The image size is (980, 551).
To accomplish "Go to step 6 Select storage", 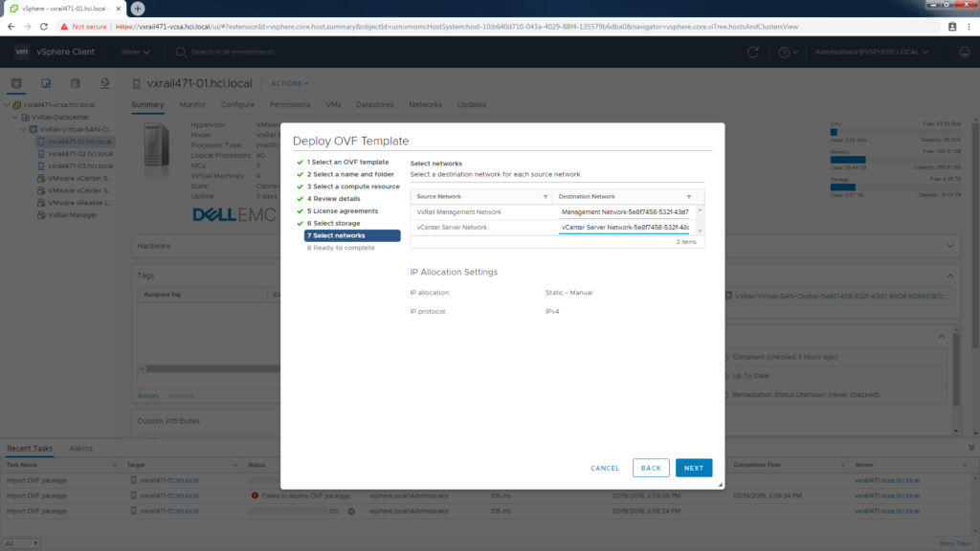I will (x=333, y=223).
